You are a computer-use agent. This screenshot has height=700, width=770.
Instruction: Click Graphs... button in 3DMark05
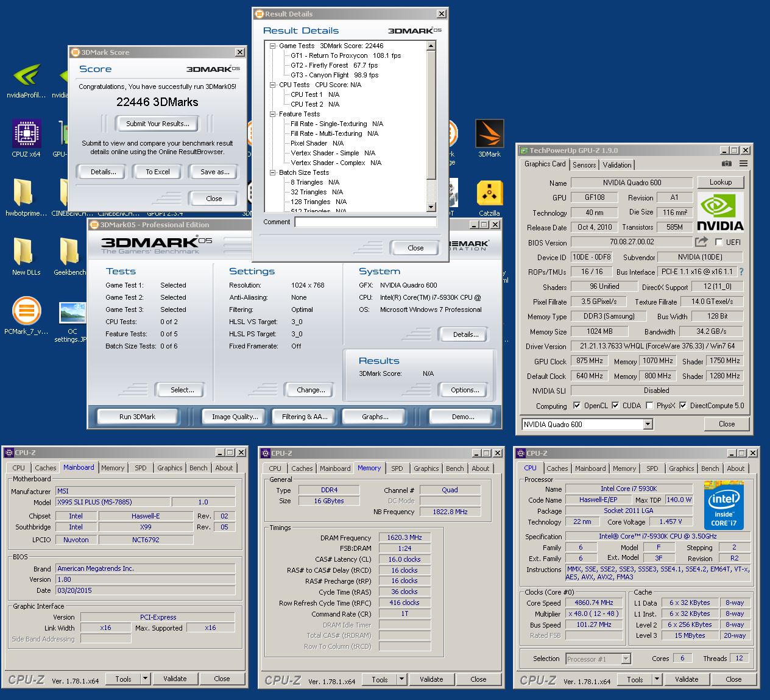tap(375, 417)
